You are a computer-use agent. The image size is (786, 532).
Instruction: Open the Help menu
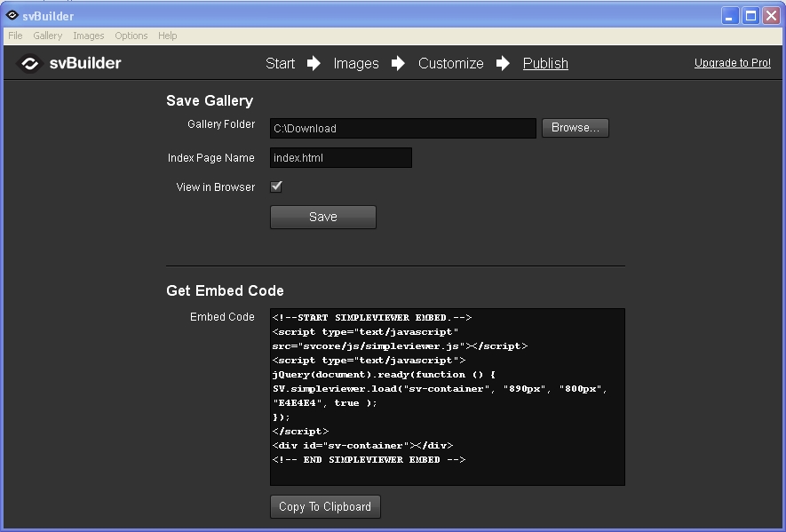(167, 36)
